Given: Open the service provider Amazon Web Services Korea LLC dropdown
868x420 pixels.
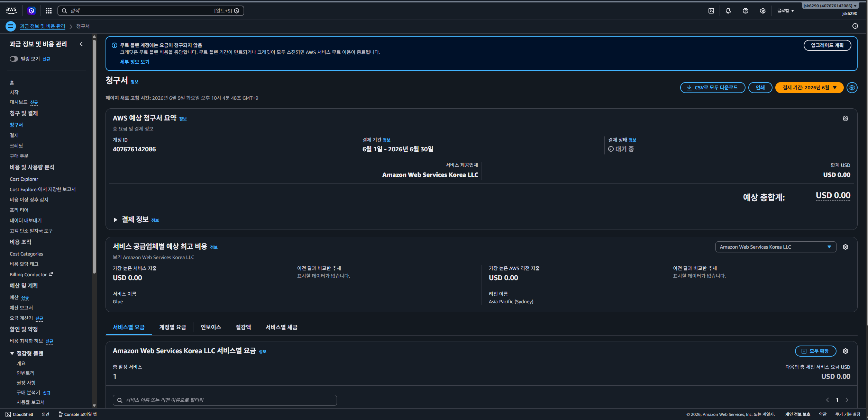Looking at the screenshot, I should point(776,247).
